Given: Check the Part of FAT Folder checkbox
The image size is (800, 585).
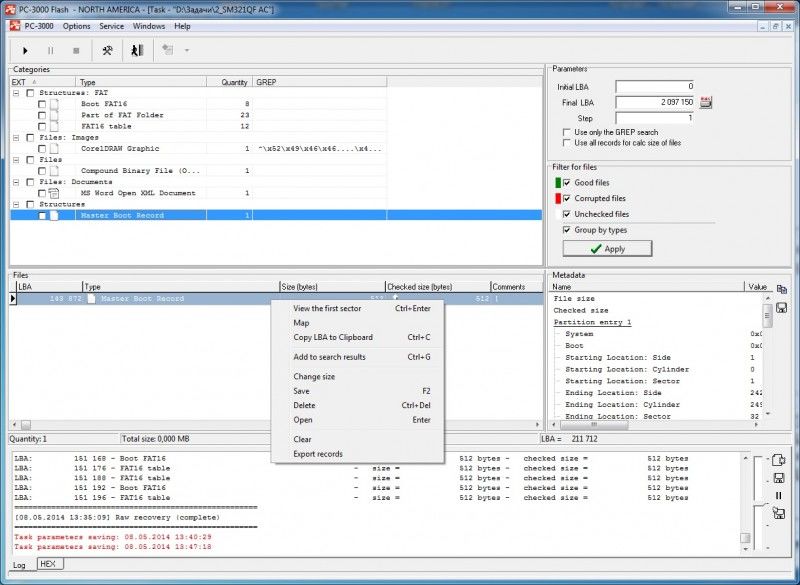Looking at the screenshot, I should (x=42, y=115).
